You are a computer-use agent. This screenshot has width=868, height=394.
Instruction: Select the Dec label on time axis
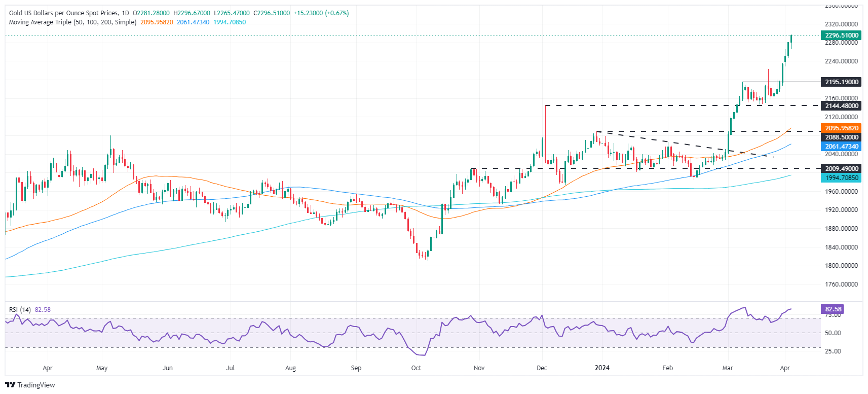coord(542,368)
